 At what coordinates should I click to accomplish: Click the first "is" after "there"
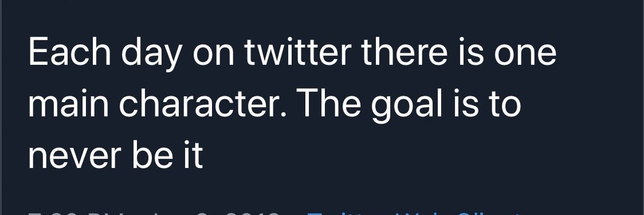point(470,53)
